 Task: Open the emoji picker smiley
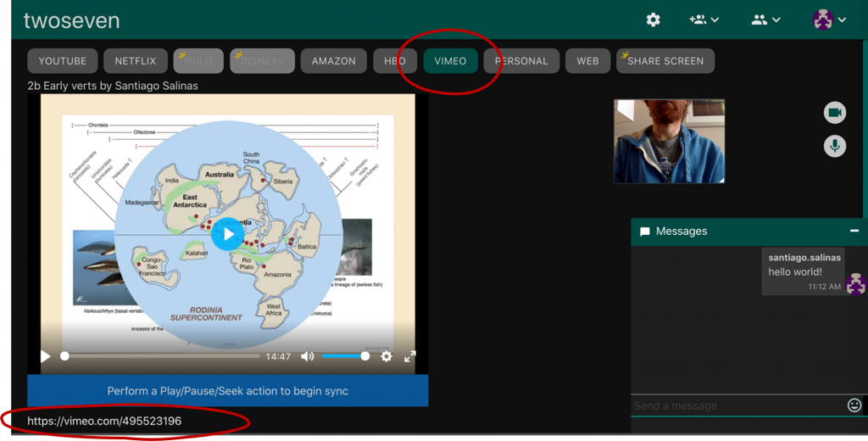pyautogui.click(x=854, y=405)
